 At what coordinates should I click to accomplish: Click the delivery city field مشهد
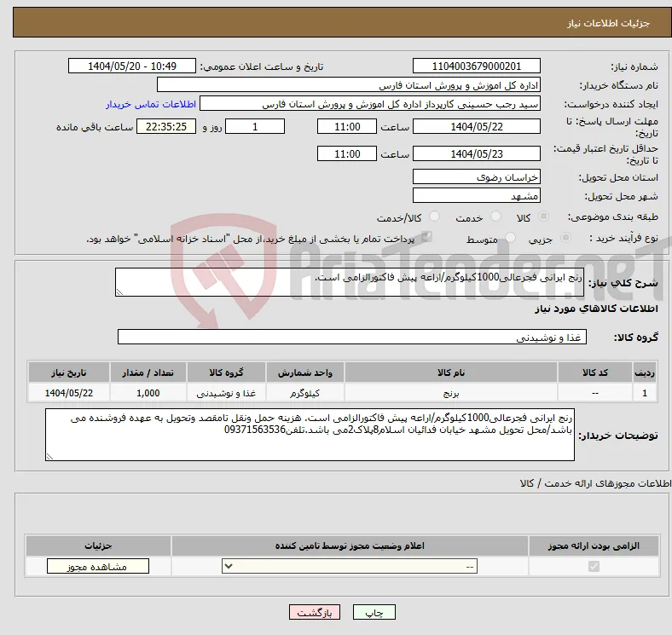(x=476, y=196)
